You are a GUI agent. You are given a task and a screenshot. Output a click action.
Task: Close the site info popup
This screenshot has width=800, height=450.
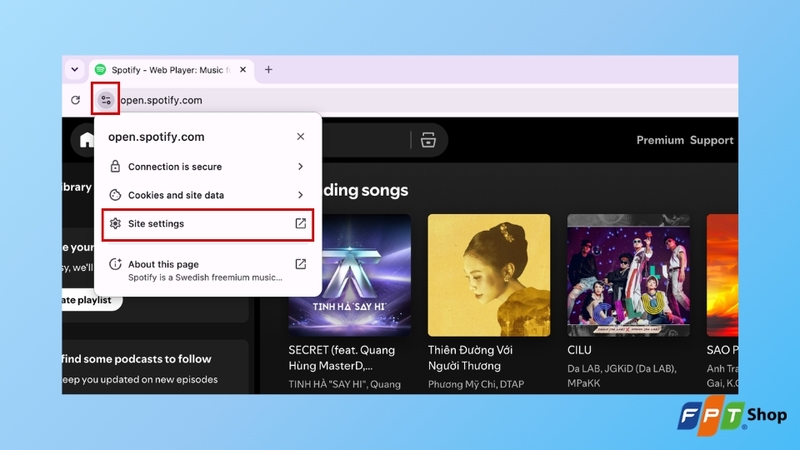tap(301, 136)
